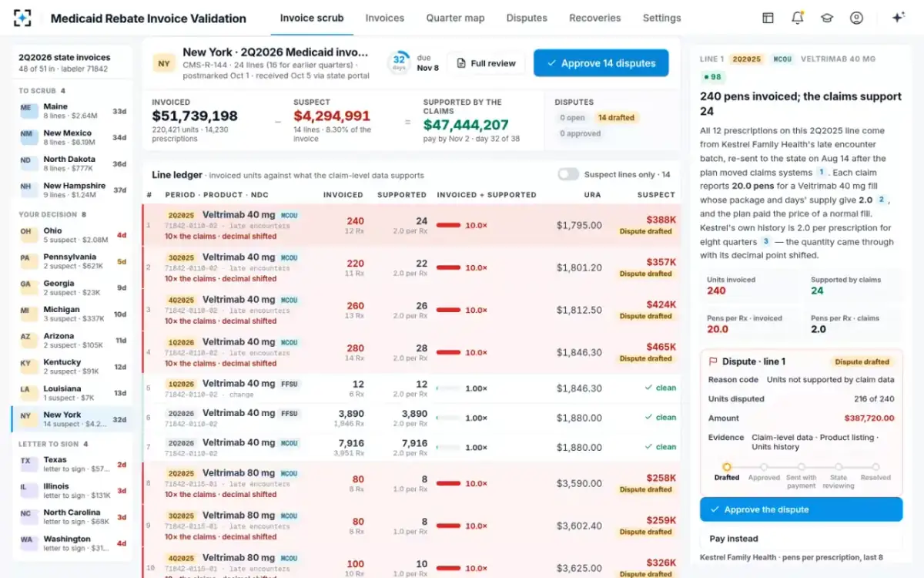The width and height of the screenshot is (924, 578).
Task: Click the $357K suspect amount on line 2
Action: (661, 262)
